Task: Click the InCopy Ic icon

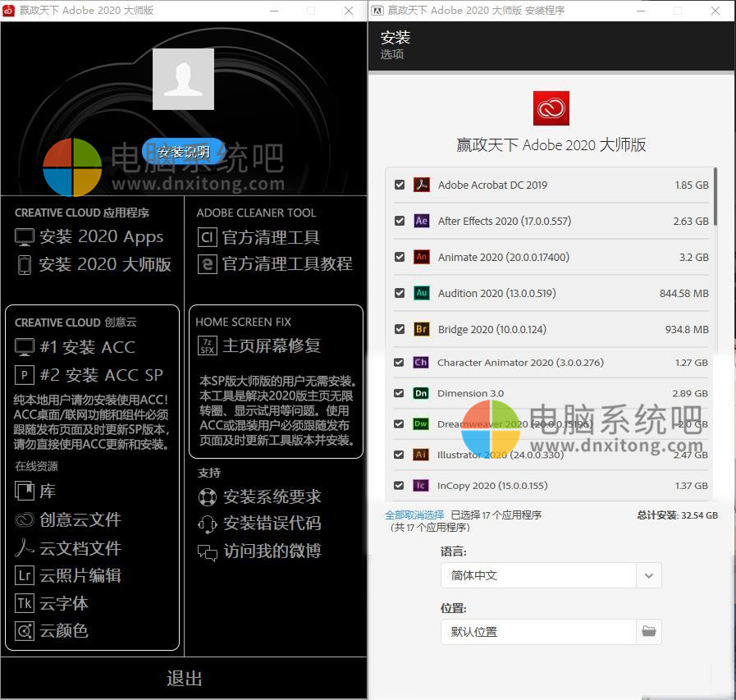Action: [x=421, y=486]
